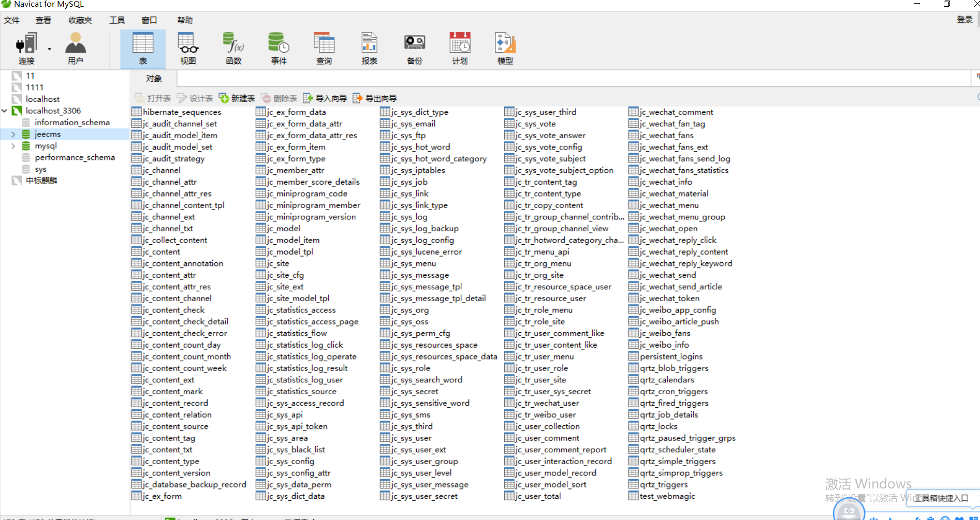Select the sys database in tree
Viewport: 980px width, 520px height.
[40, 169]
